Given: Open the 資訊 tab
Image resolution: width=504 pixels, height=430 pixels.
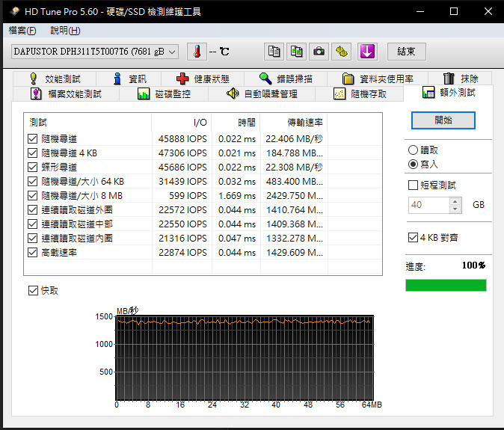Looking at the screenshot, I should (129, 79).
